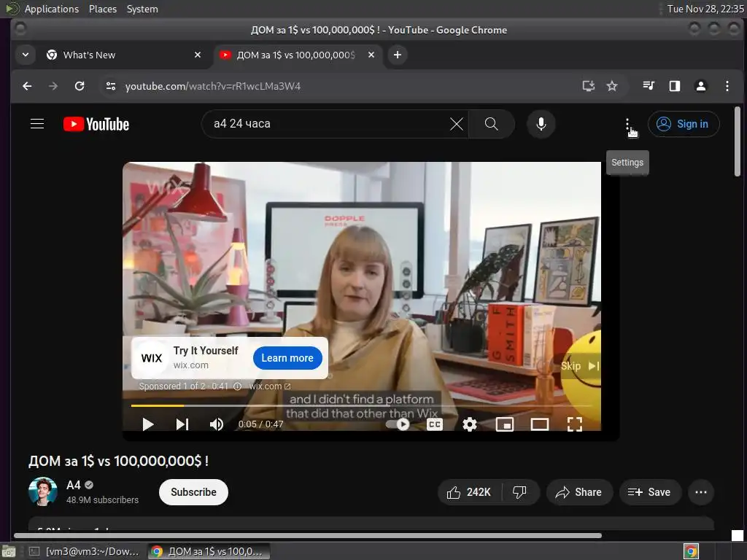747x560 pixels.
Task: Click the horizontal page scrollbar
Action: [x=308, y=536]
